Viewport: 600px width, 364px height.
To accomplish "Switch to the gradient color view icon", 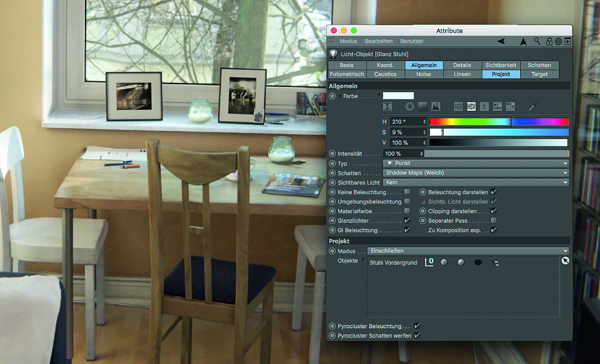I will [423, 106].
